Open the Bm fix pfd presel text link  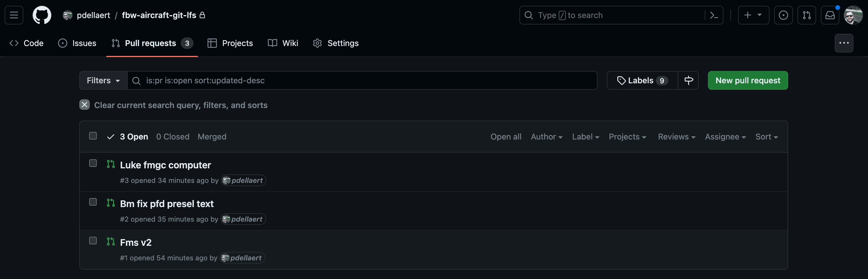point(167,204)
